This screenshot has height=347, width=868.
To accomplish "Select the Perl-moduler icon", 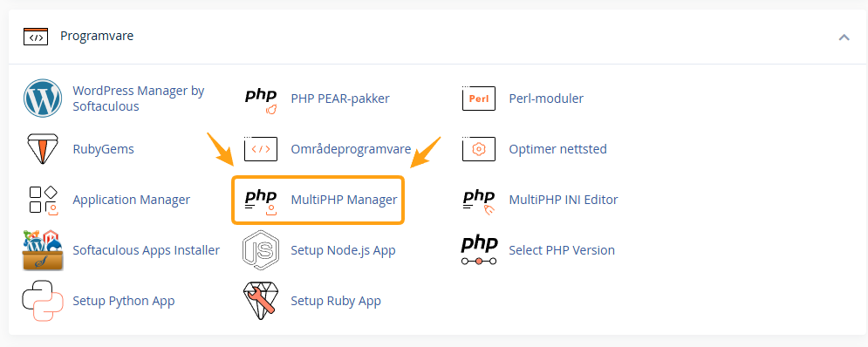I will (x=479, y=99).
